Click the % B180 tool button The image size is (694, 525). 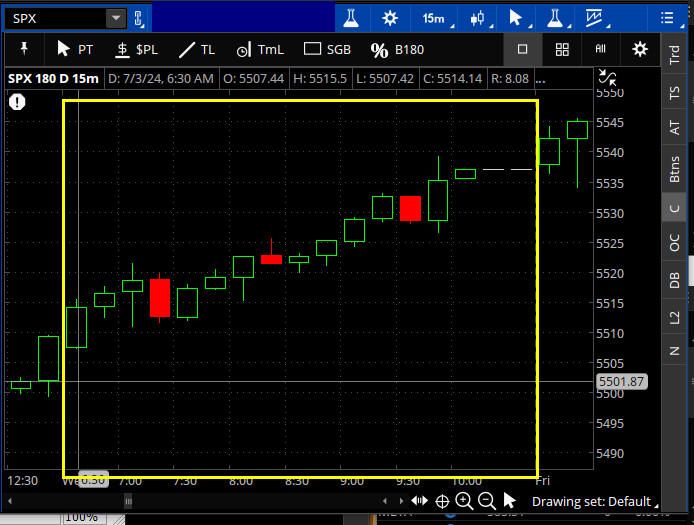pyautogui.click(x=397, y=49)
